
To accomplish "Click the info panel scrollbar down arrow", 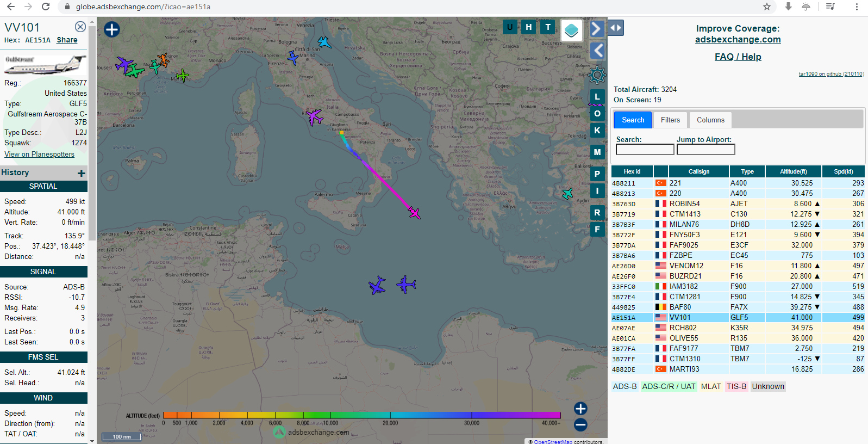I will (92, 441).
